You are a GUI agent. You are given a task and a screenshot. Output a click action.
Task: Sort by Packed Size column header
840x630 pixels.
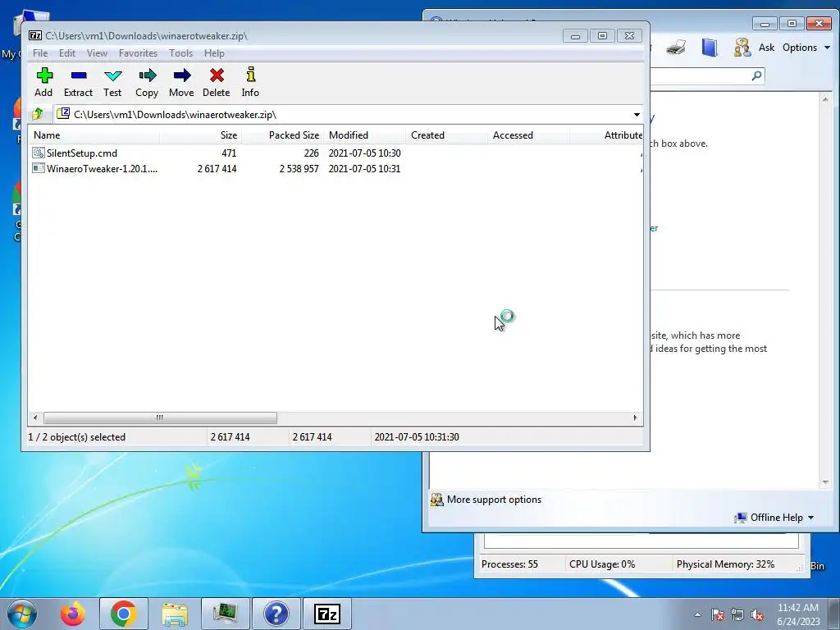coord(282,135)
